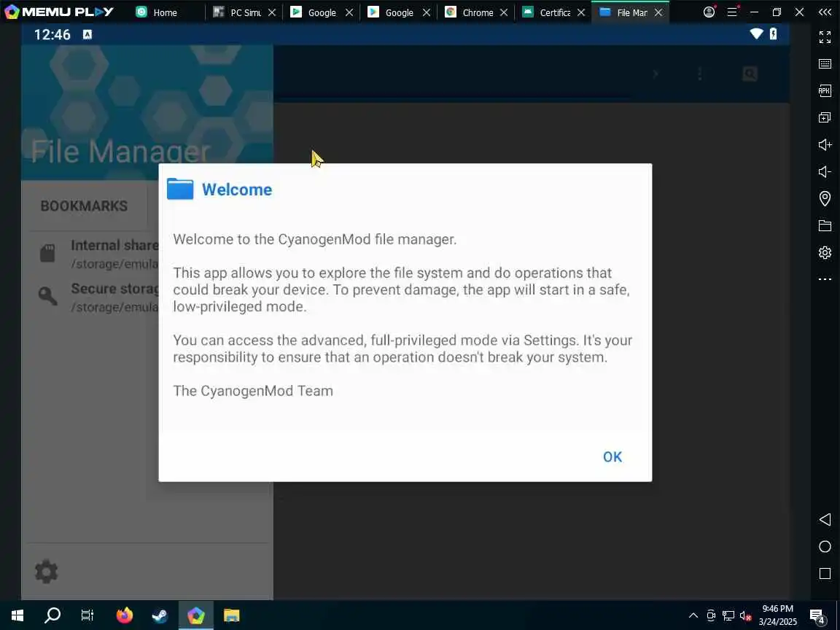Open MEmu multi-instance manager icon
Viewport: 840px width, 630px height.
pos(825,117)
